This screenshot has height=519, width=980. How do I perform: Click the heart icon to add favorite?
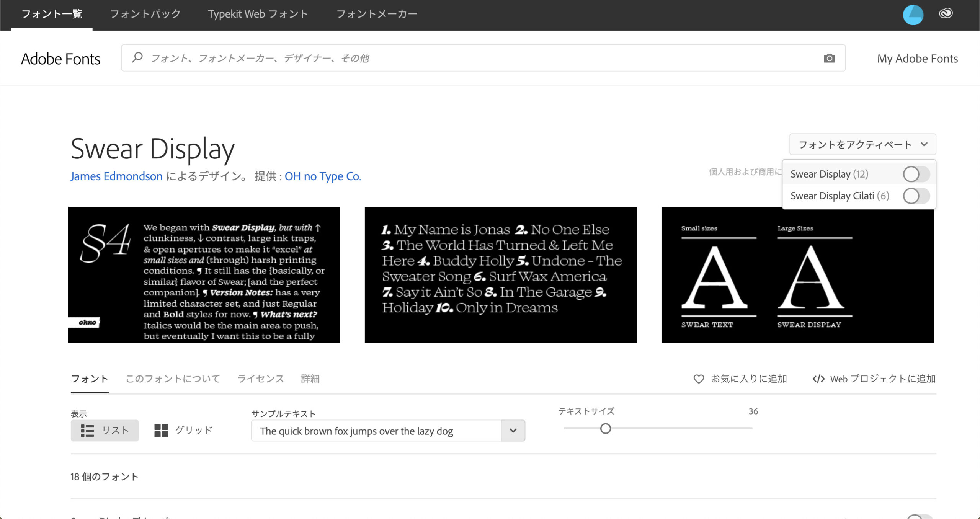pyautogui.click(x=699, y=379)
